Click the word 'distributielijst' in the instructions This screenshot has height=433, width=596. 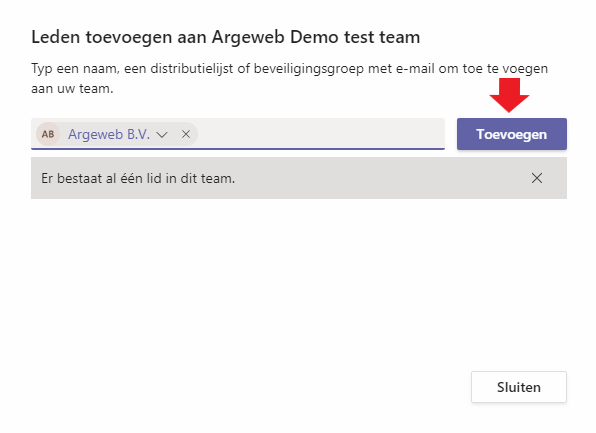pyautogui.click(x=192, y=69)
